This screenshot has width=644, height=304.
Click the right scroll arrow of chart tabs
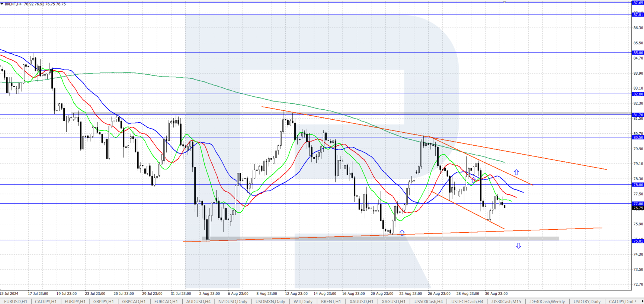(642, 301)
